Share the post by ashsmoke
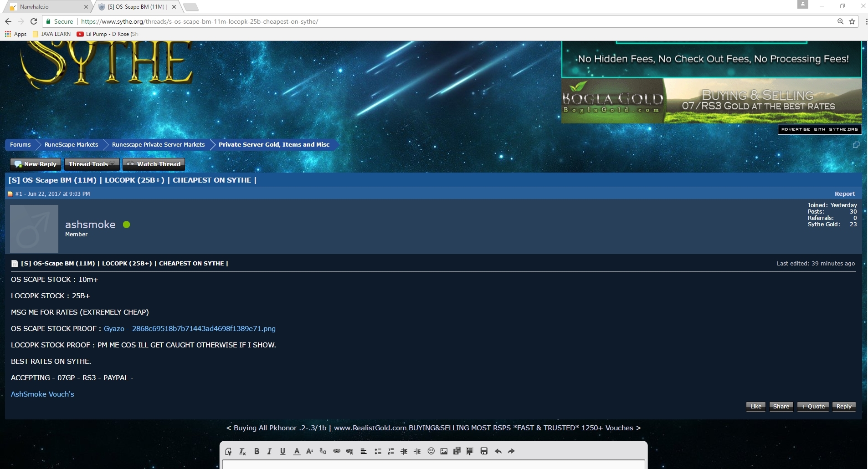The width and height of the screenshot is (868, 469). point(781,407)
